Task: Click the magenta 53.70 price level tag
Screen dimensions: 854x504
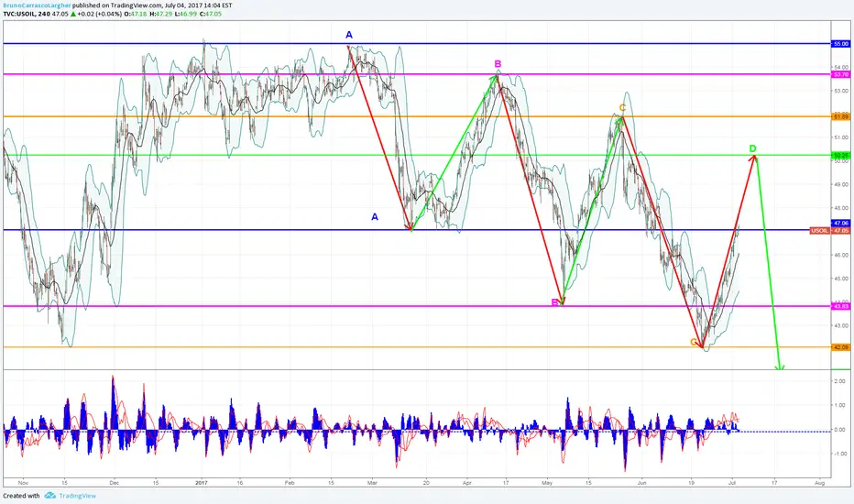Action: pos(840,74)
